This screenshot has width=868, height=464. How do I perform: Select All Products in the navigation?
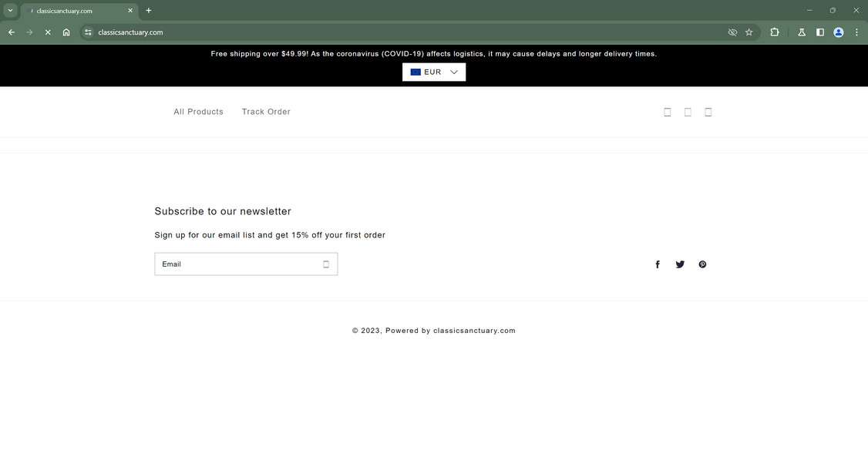point(198,112)
